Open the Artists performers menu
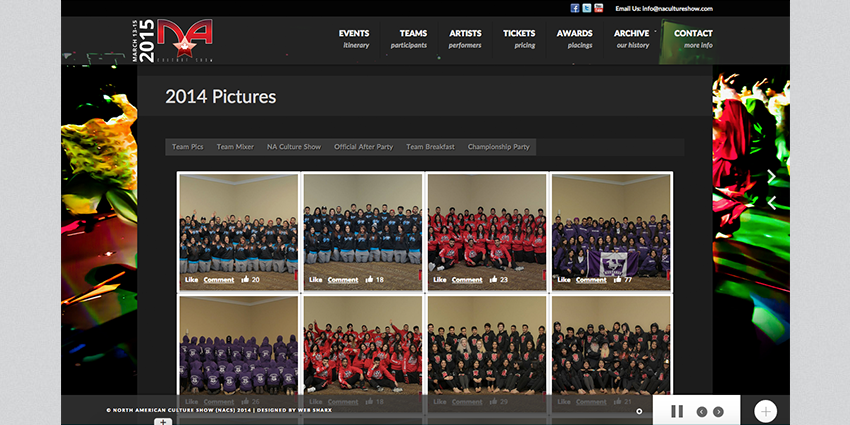The height and width of the screenshot is (425, 850). point(465,39)
